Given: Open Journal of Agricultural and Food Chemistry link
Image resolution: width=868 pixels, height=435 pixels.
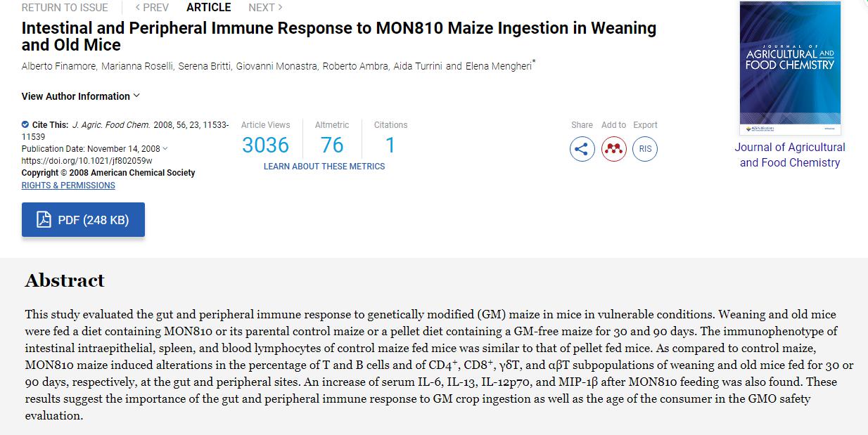Looking at the screenshot, I should click(790, 155).
